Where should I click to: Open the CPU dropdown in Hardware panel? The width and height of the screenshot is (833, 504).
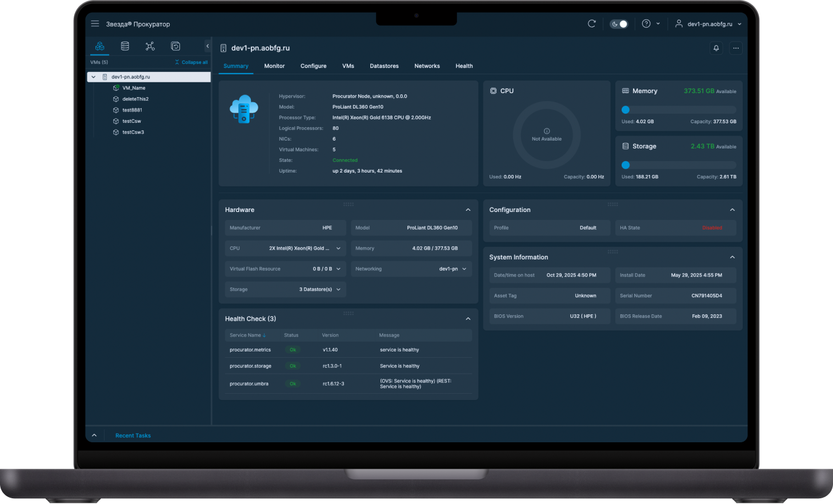(339, 248)
